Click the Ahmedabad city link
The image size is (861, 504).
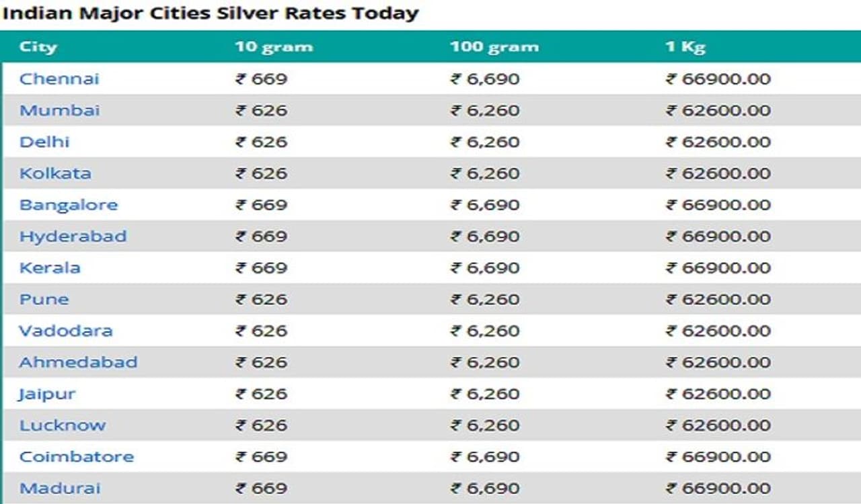coord(78,362)
